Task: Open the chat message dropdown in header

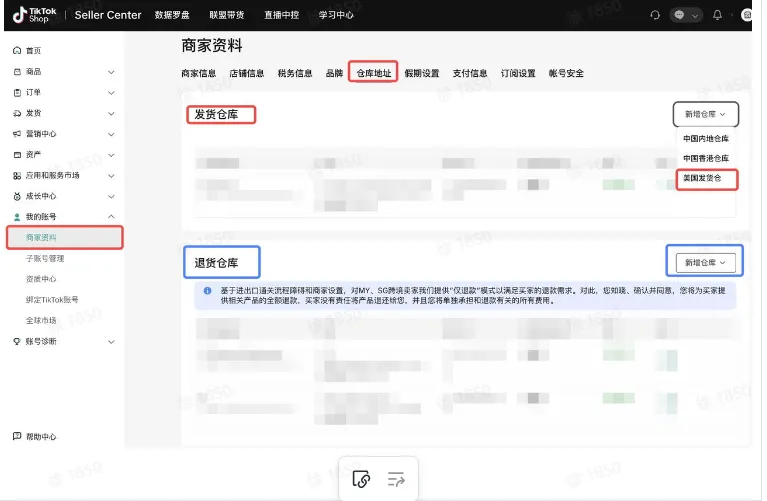Action: click(x=686, y=15)
